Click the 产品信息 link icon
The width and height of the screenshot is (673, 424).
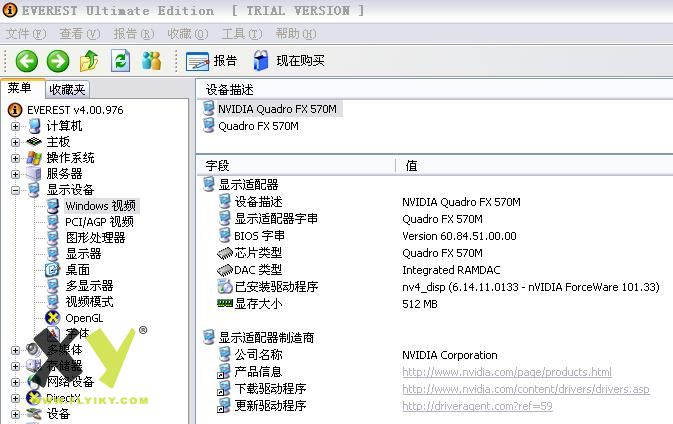tap(224, 372)
